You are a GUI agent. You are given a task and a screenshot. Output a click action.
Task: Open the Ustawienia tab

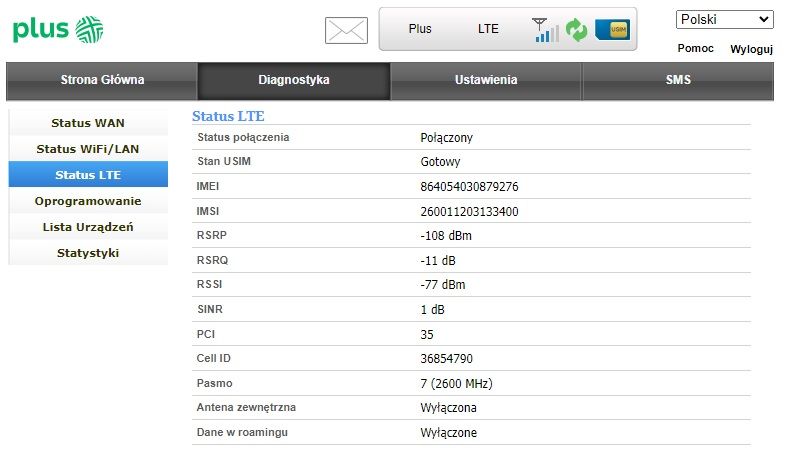tap(486, 81)
